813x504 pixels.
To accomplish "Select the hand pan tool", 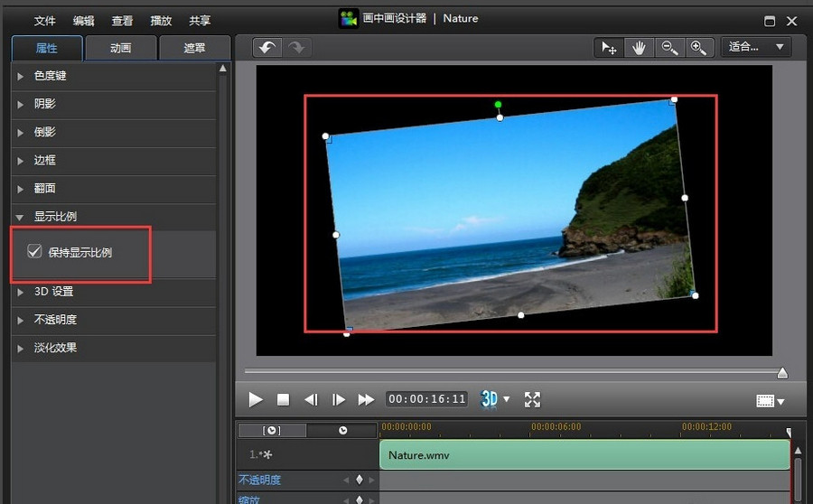I will click(x=639, y=48).
